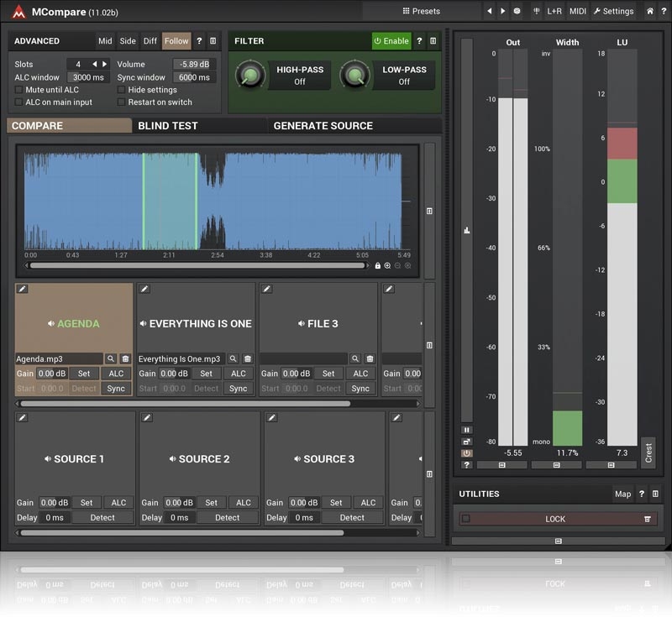Image resolution: width=672 pixels, height=617 pixels.
Task: Click the waveform lock icon
Action: point(377,265)
